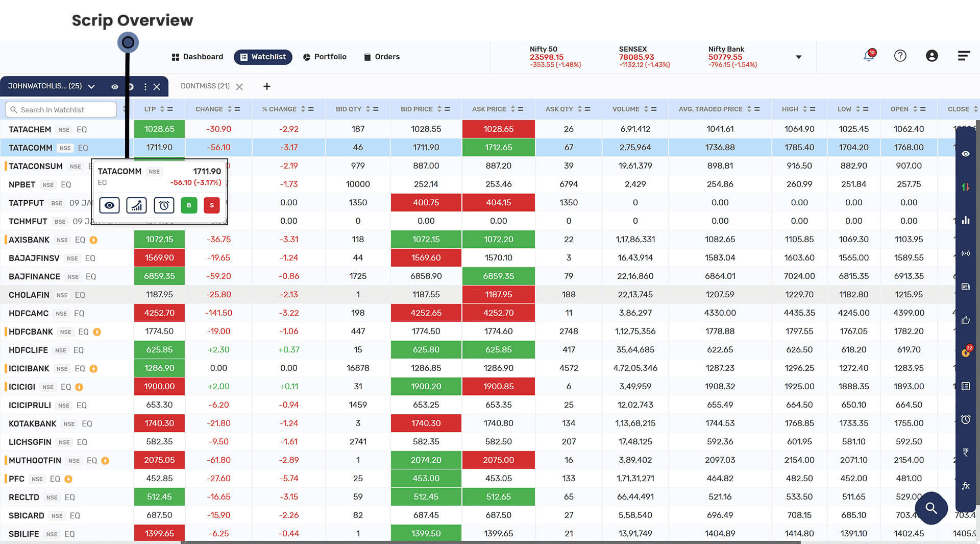Toggle the eye icon on JOHNWATCHLIS tab

(115, 87)
